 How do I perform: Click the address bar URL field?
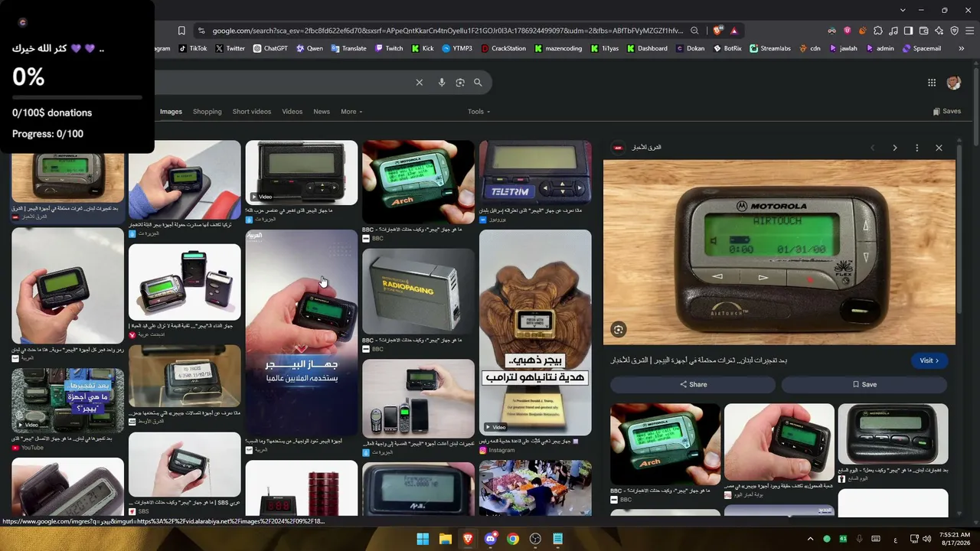(x=447, y=31)
